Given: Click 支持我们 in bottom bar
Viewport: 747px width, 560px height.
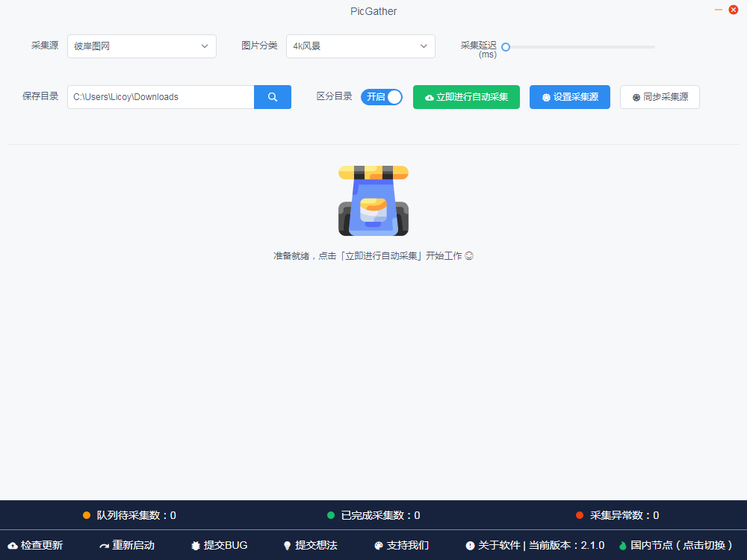Looking at the screenshot, I should point(402,545).
